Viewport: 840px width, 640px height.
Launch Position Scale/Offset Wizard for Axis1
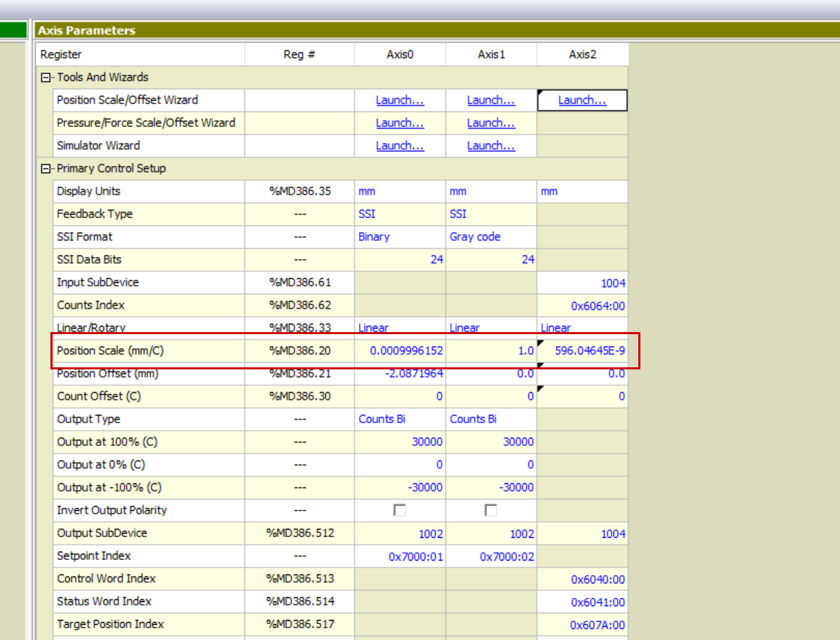[491, 100]
